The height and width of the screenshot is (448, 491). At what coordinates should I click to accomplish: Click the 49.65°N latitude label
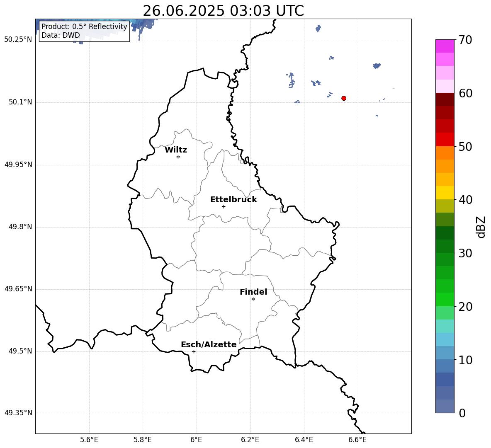point(18,289)
